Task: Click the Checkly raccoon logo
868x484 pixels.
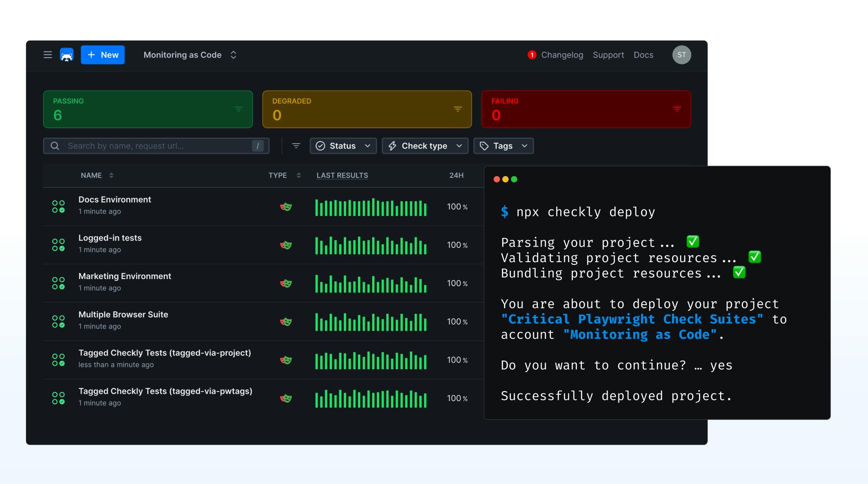Action: [67, 55]
